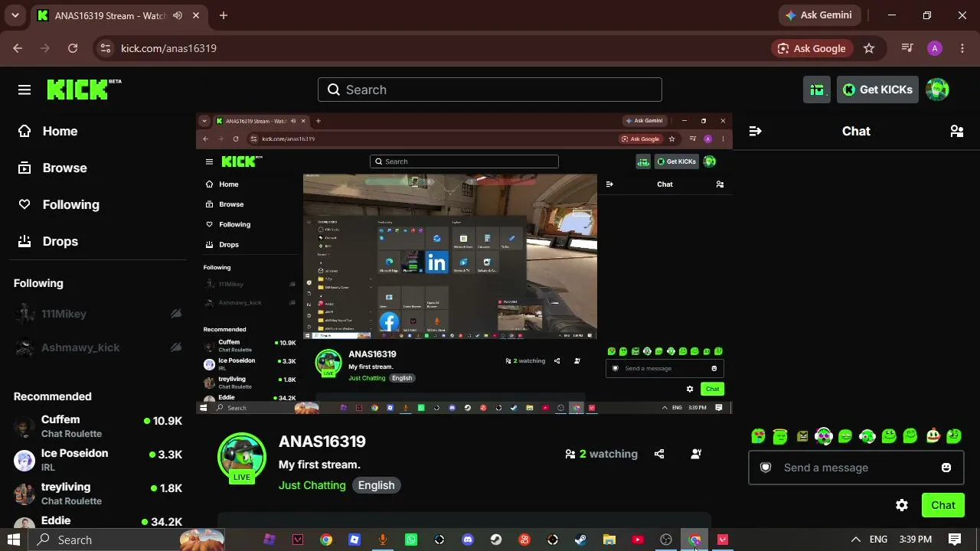Insert the purple-eyed headphones emote
Image resolution: width=980 pixels, height=551 pixels.
pyautogui.click(x=824, y=436)
